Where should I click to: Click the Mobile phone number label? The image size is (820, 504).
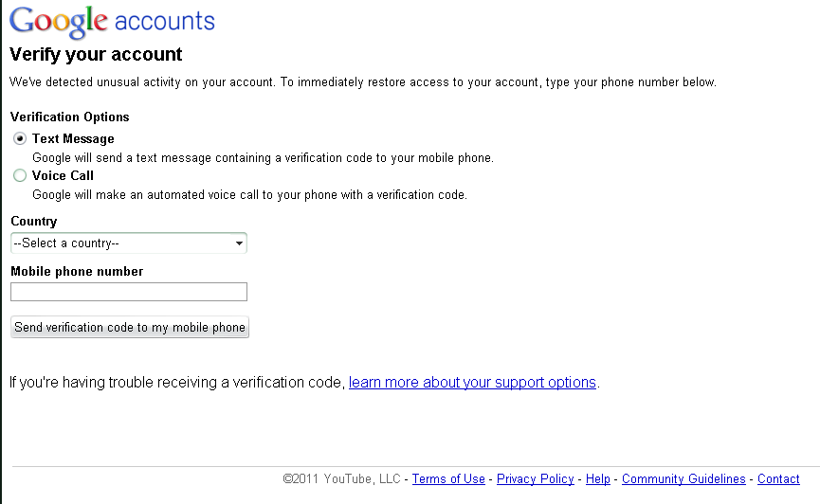[x=77, y=271]
